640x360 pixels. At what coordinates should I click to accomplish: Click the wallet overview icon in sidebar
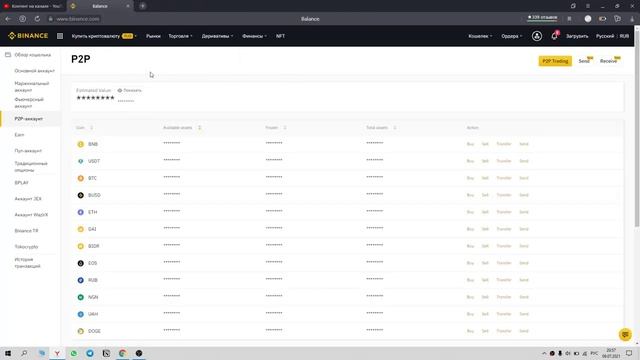tap(8, 55)
